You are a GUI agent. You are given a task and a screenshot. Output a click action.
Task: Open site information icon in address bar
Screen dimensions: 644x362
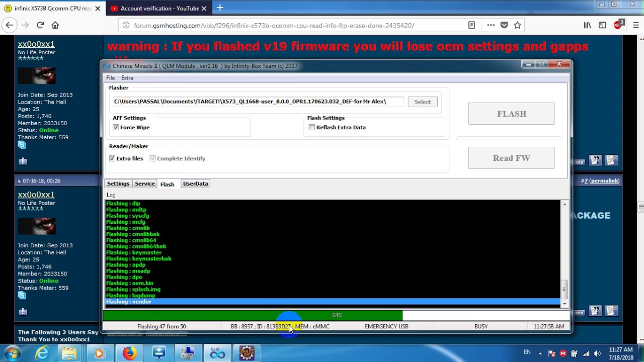tap(126, 25)
